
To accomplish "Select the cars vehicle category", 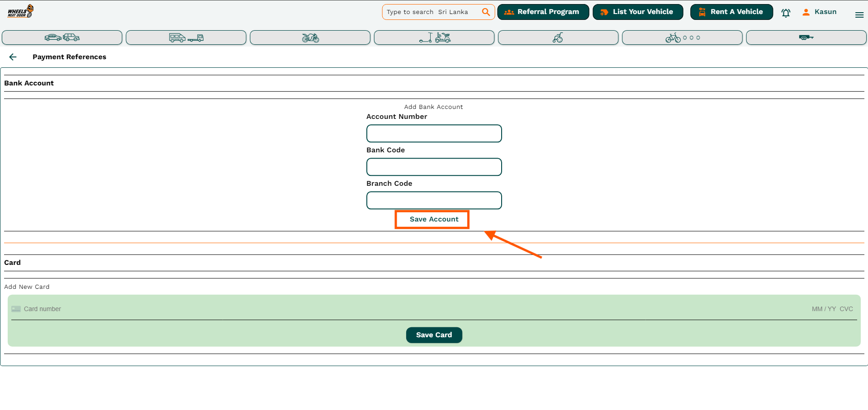I will coord(62,38).
